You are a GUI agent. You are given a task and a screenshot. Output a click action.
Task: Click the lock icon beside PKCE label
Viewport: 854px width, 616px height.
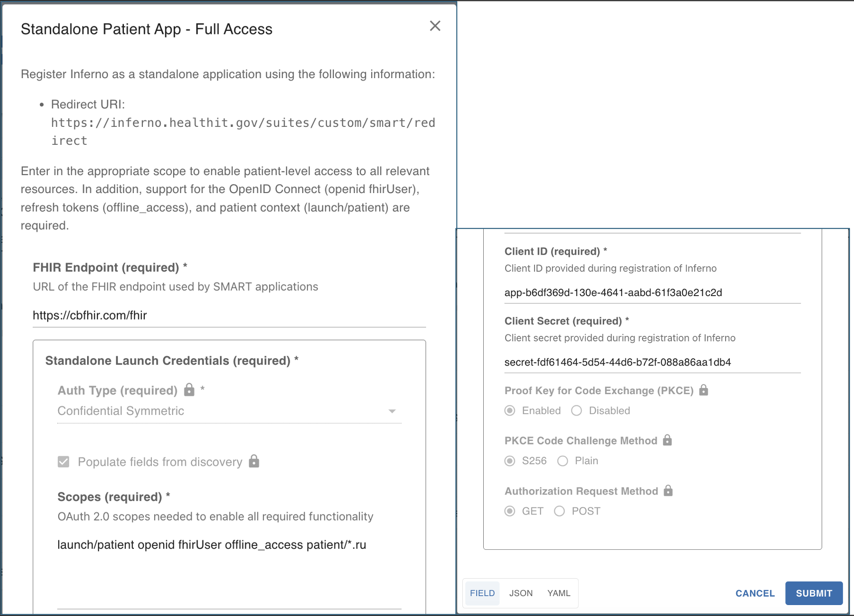coord(703,390)
